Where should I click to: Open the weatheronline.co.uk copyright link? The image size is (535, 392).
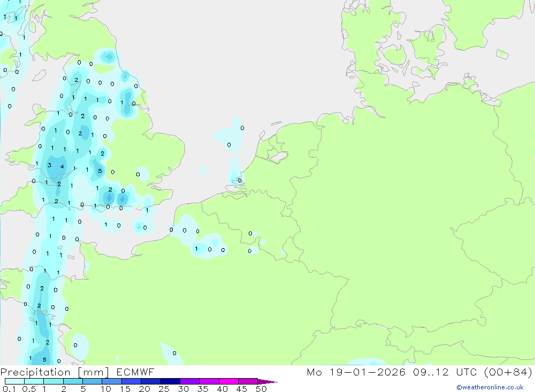click(x=490, y=387)
